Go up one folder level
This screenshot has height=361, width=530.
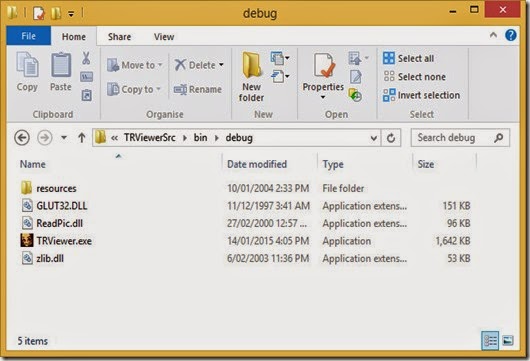(81, 138)
